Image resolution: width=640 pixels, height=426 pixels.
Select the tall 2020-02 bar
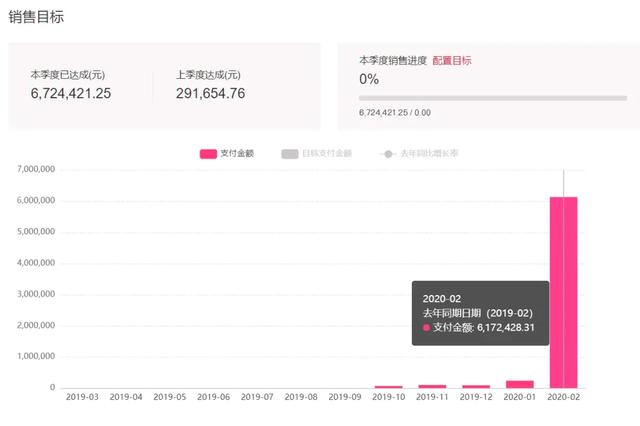[x=563, y=292]
